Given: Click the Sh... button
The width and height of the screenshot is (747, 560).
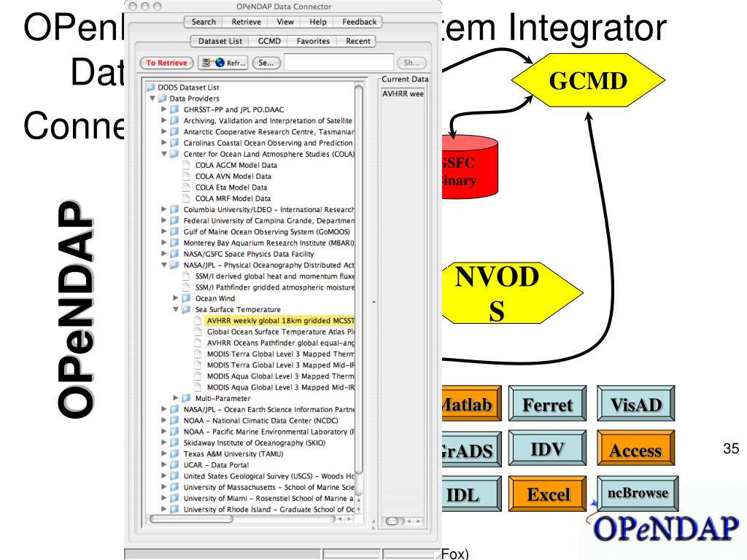Looking at the screenshot, I should pyautogui.click(x=411, y=63).
